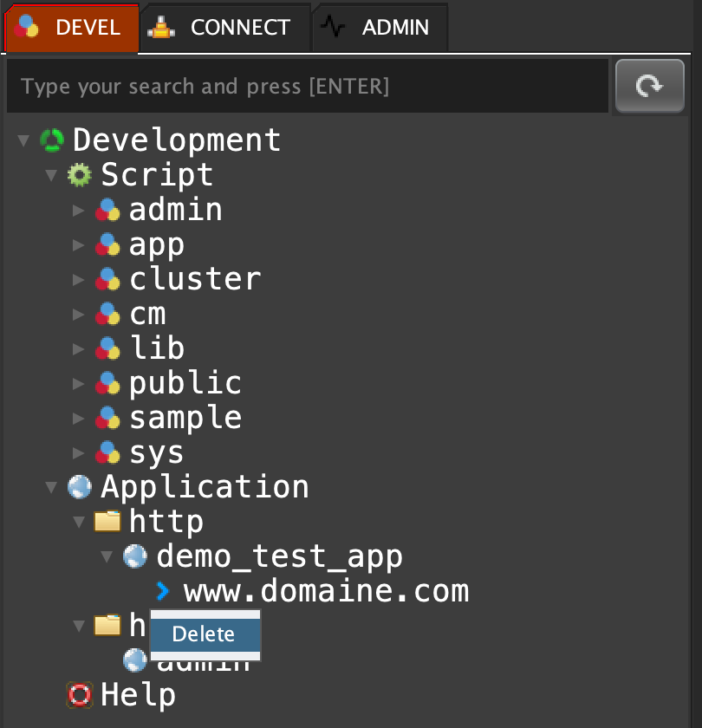Click the colored balls icon beside lib
The height and width of the screenshot is (728, 702).
point(107,348)
